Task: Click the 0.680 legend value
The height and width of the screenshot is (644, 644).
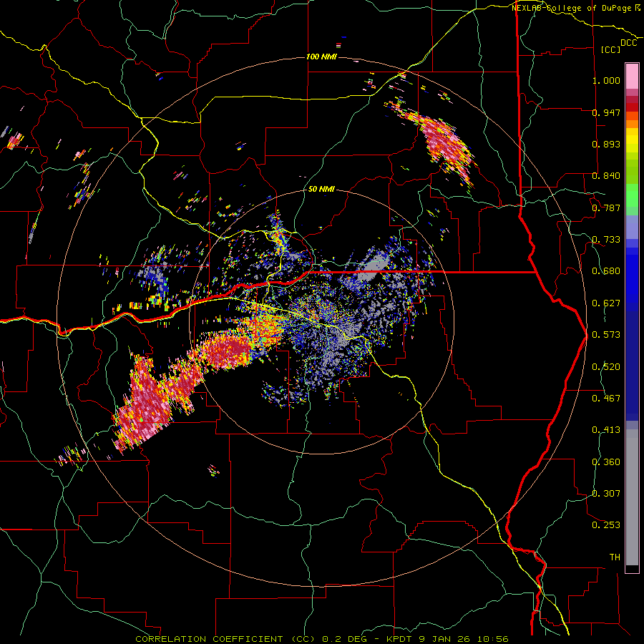Action: tap(606, 271)
